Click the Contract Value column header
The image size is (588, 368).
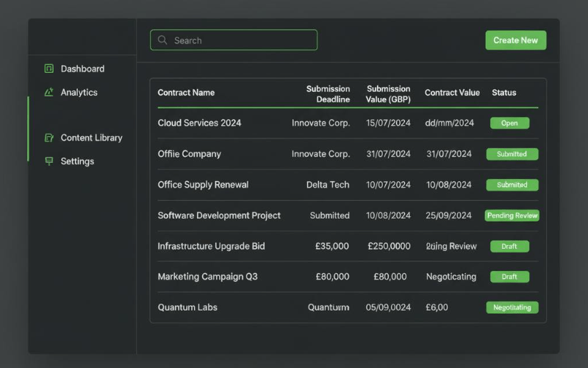point(452,93)
